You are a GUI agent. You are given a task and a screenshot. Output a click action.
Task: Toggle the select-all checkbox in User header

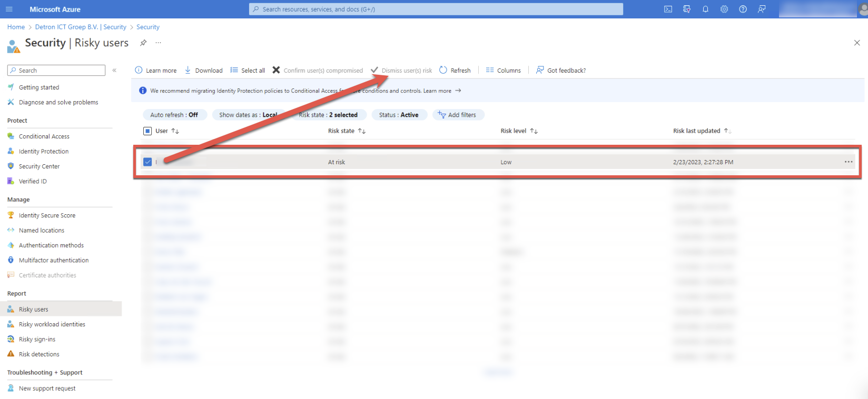(x=147, y=131)
